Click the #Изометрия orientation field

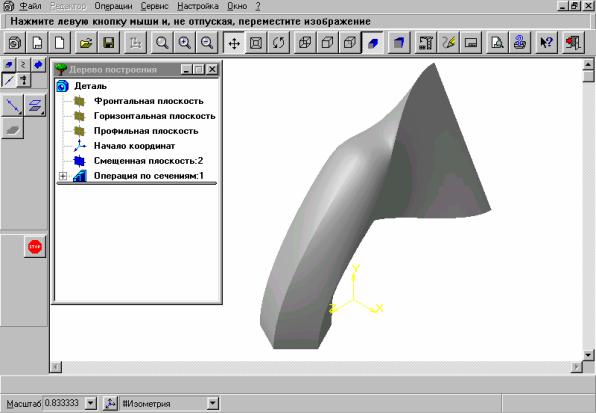point(164,403)
